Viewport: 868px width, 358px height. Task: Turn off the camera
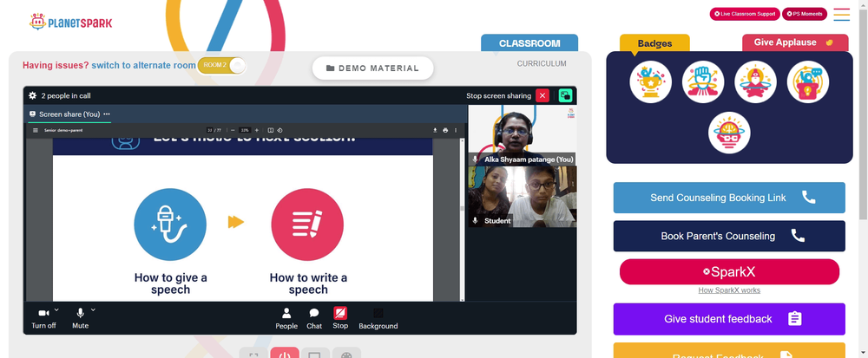pos(43,318)
